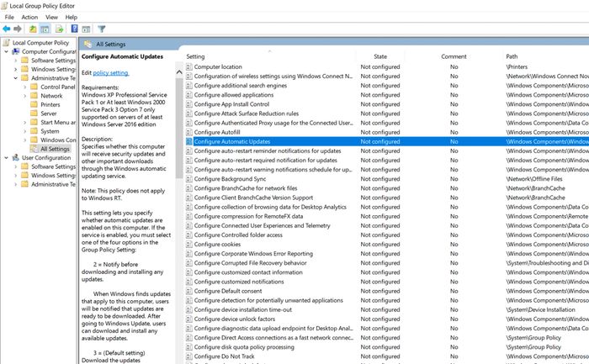Toggle the Show/Hide Console Tree icon
This screenshot has width=589, height=364.
[45, 29]
